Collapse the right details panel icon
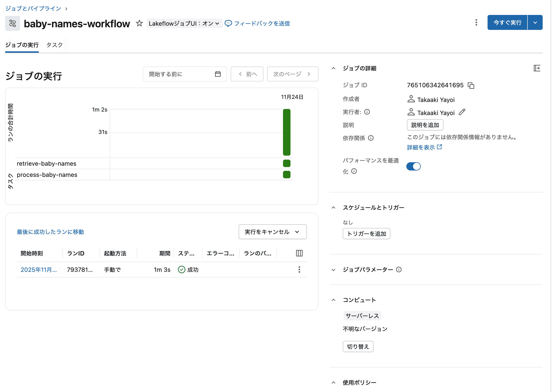The image size is (552, 392). click(x=537, y=69)
